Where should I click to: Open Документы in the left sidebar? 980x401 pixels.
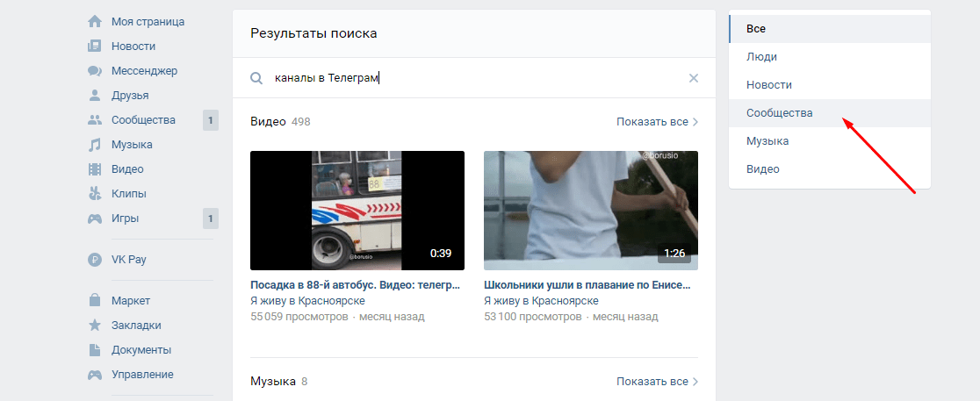click(x=141, y=349)
